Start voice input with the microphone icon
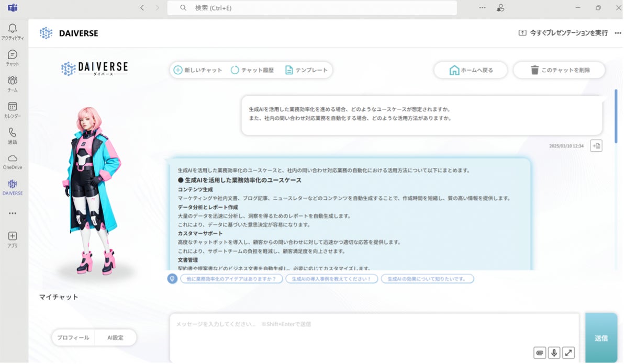 coord(554,353)
